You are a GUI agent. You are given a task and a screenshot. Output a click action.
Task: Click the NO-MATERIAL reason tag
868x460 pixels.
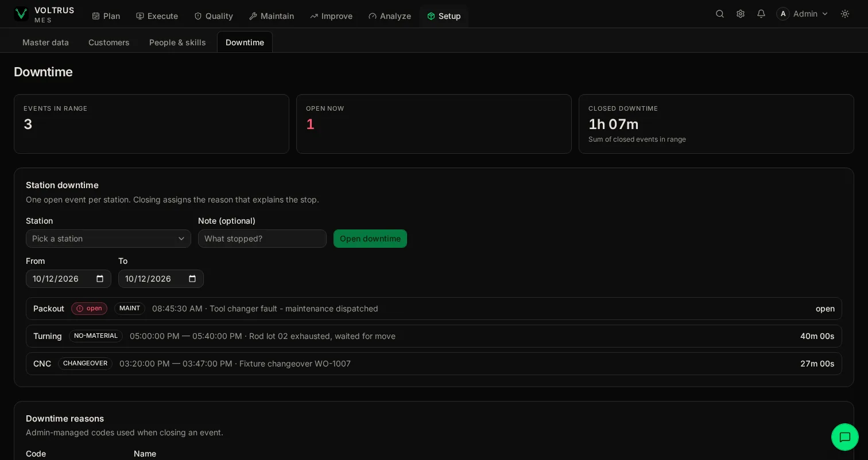click(x=96, y=336)
